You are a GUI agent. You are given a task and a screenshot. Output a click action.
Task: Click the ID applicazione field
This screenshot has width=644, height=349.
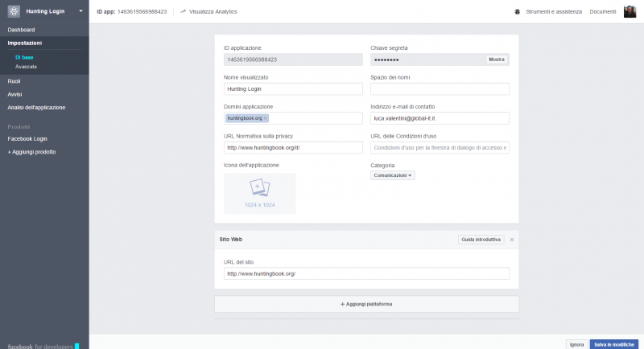click(x=293, y=60)
